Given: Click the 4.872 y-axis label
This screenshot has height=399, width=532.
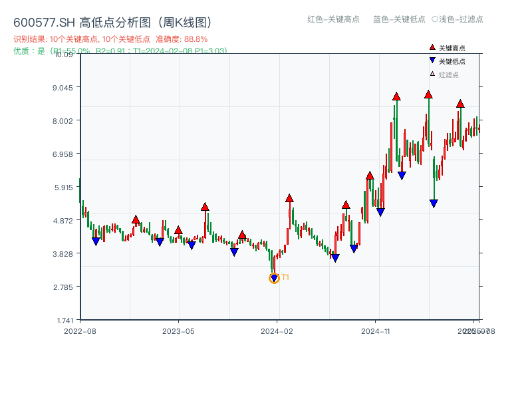Looking at the screenshot, I should click(x=63, y=221).
